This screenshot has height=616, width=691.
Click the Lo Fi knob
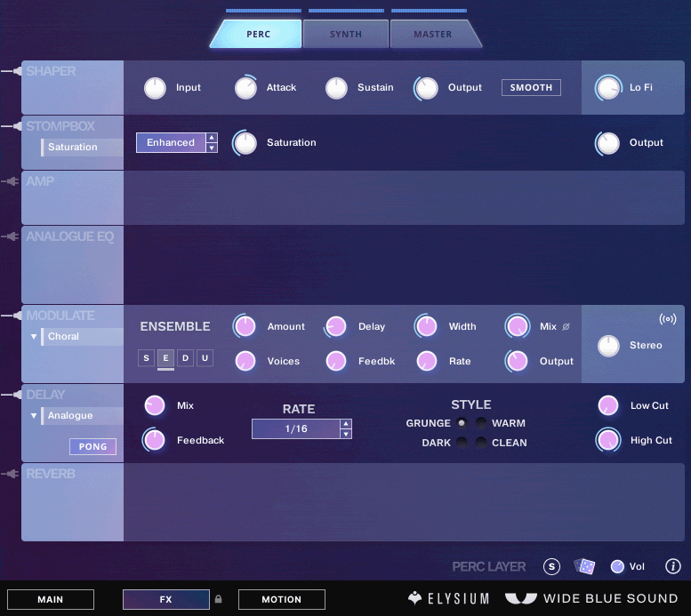pos(608,87)
